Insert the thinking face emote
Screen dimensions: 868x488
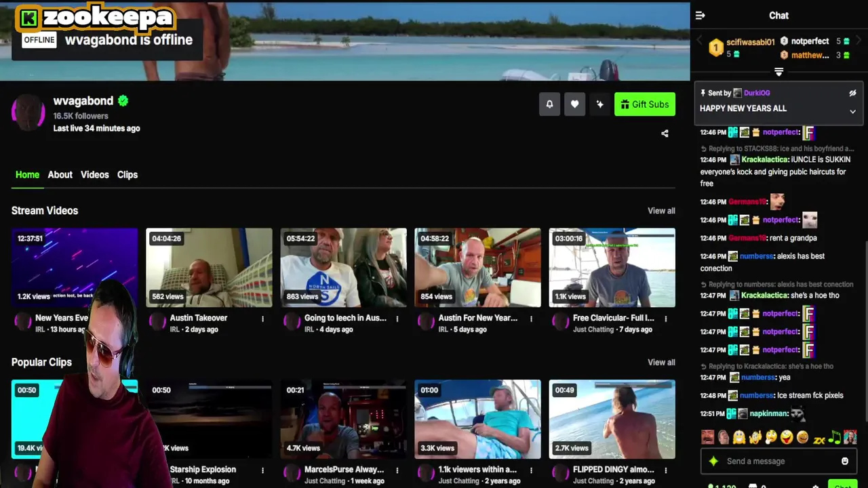(x=771, y=438)
